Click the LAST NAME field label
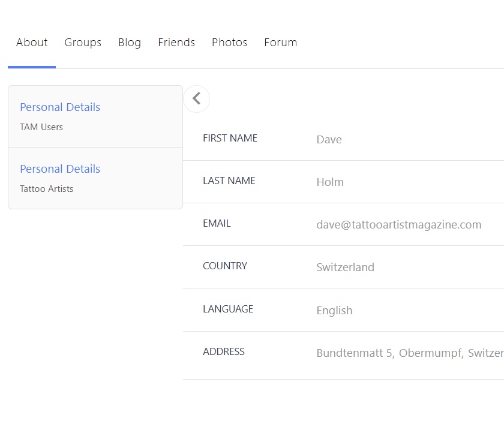Viewport: 504px width, 436px height. coord(229,181)
